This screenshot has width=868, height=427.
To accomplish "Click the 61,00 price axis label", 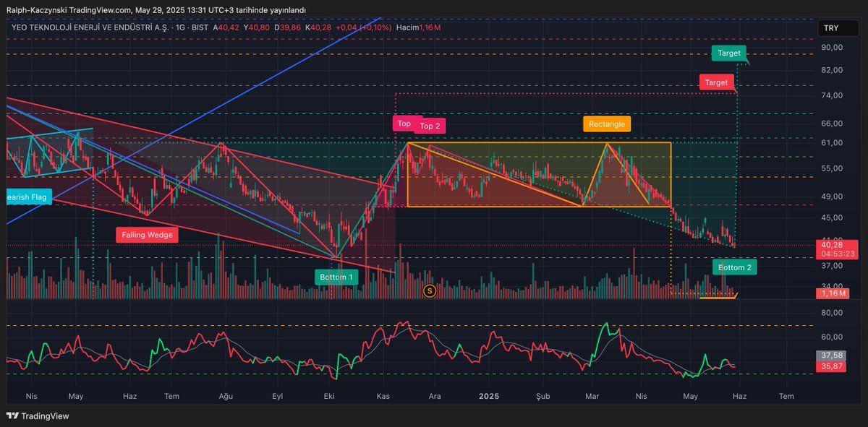I will pyautogui.click(x=832, y=143).
